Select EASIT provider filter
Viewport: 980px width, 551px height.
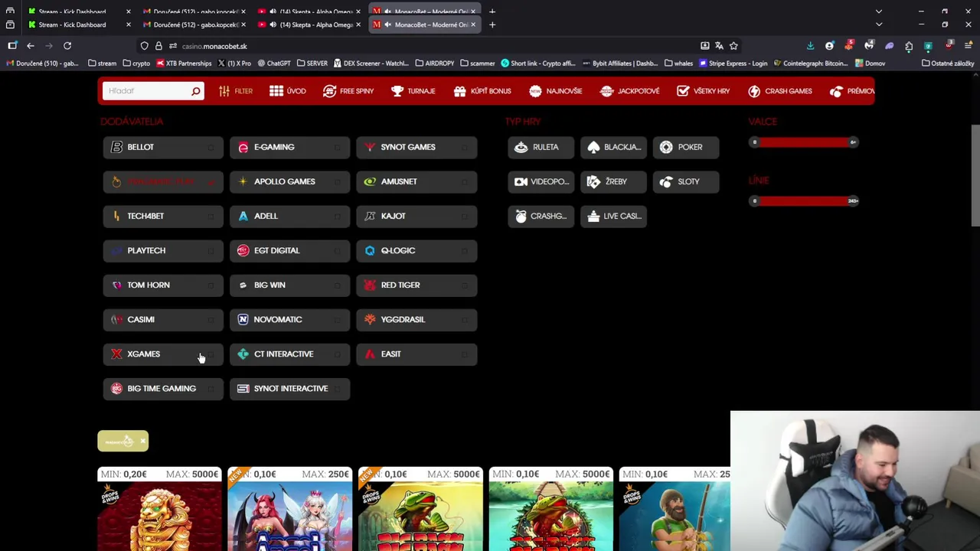(x=416, y=354)
